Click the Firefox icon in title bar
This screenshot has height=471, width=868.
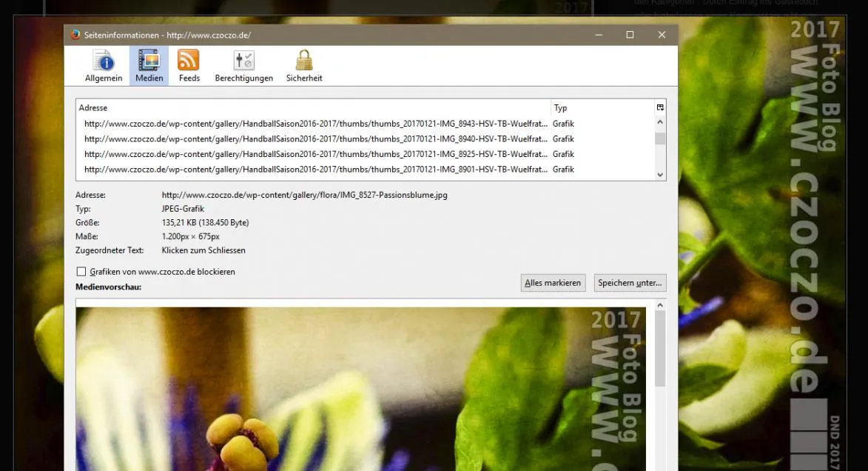click(x=75, y=35)
